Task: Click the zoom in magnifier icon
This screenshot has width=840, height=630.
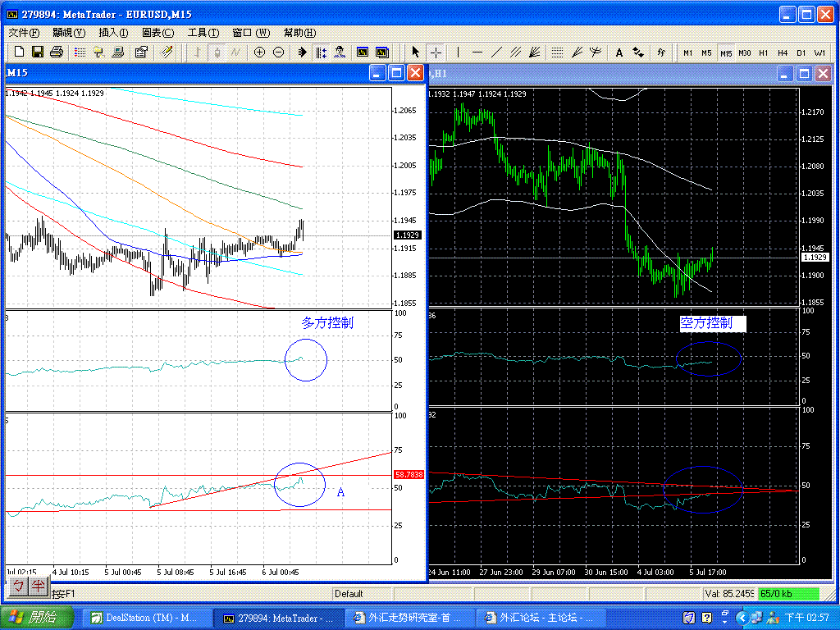Action: tap(259, 52)
